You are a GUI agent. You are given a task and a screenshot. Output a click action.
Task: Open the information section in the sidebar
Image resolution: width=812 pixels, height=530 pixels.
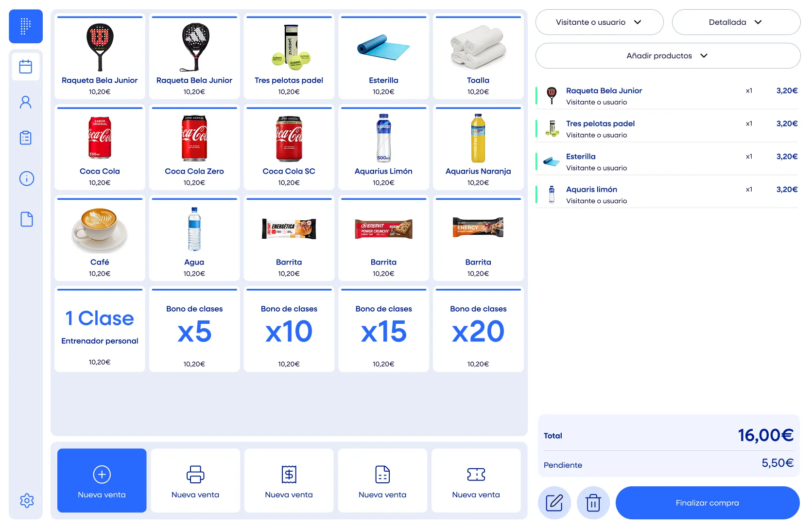click(25, 178)
